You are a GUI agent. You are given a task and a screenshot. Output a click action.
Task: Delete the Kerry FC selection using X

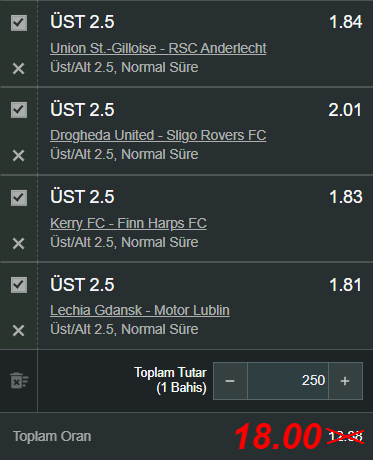tap(18, 243)
